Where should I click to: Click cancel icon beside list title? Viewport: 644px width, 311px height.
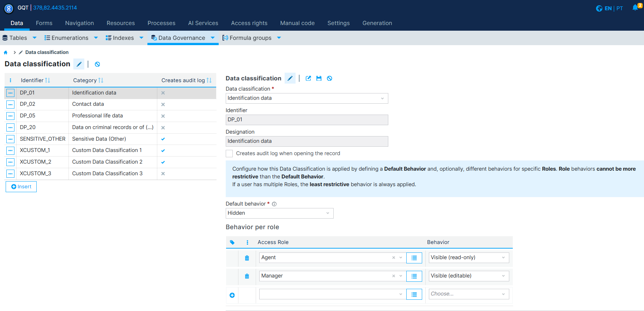(x=97, y=64)
